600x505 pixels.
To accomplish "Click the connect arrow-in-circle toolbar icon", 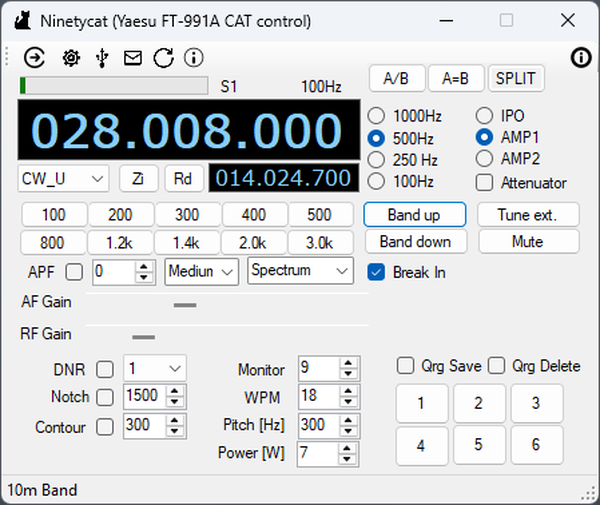I will tap(34, 58).
